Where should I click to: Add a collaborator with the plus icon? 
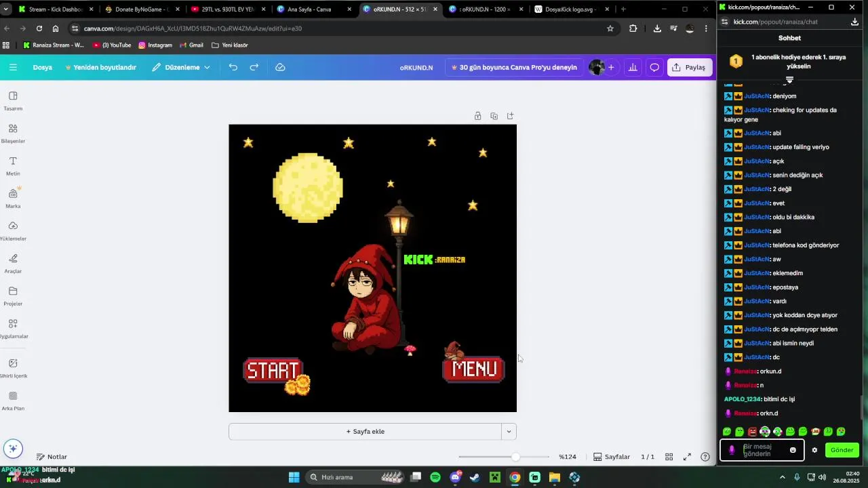click(x=611, y=67)
